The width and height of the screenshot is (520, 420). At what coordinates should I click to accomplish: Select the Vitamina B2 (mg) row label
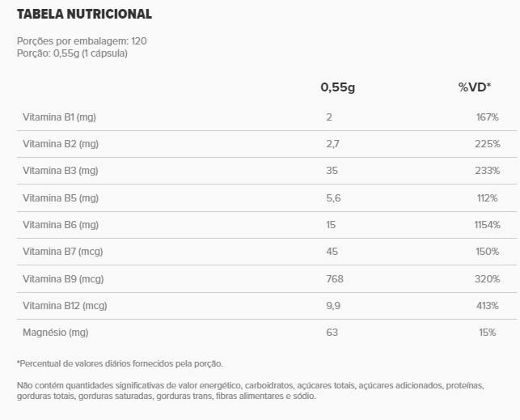pos(61,144)
